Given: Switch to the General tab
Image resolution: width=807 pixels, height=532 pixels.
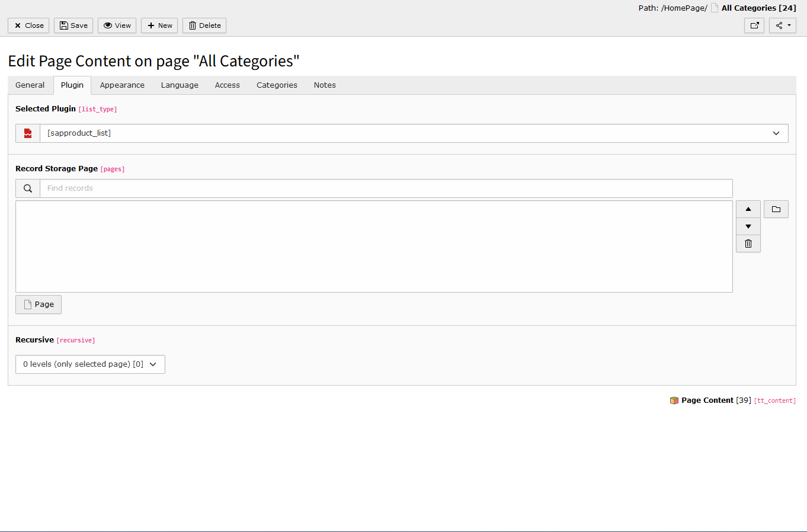Looking at the screenshot, I should (x=30, y=85).
